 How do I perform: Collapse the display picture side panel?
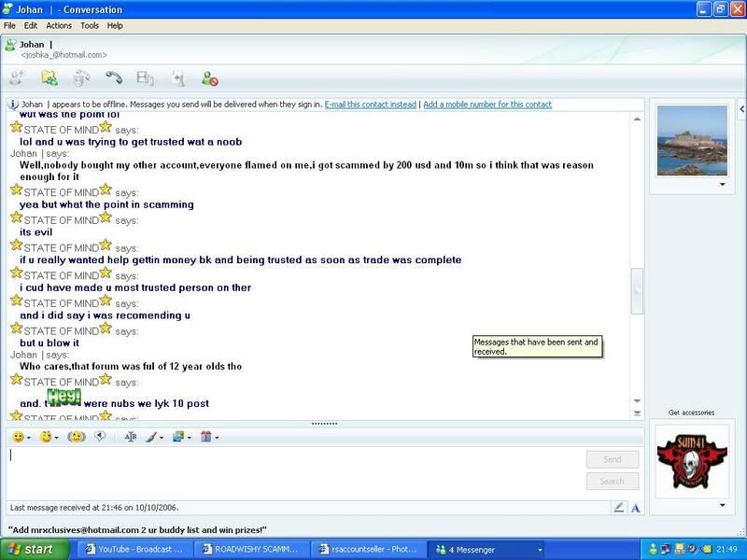pos(638,291)
